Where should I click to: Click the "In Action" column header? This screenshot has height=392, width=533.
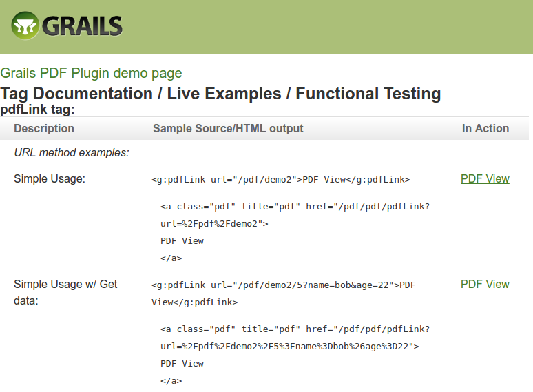pos(485,128)
